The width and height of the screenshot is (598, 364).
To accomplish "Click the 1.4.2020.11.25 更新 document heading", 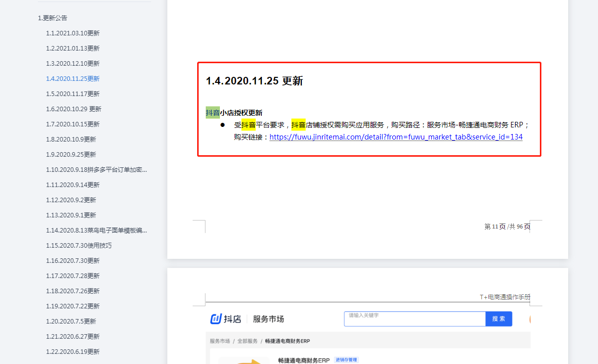I will (254, 81).
